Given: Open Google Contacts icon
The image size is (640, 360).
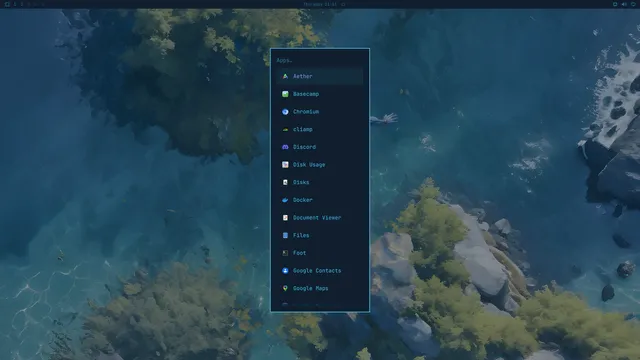Looking at the screenshot, I should [x=285, y=271].
